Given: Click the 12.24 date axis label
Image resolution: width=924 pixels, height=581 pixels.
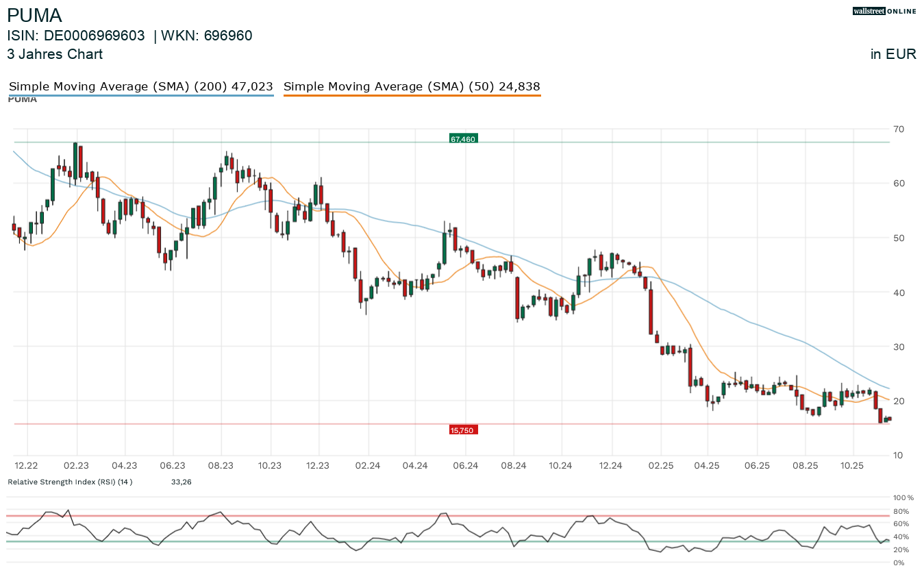Looking at the screenshot, I should [610, 465].
